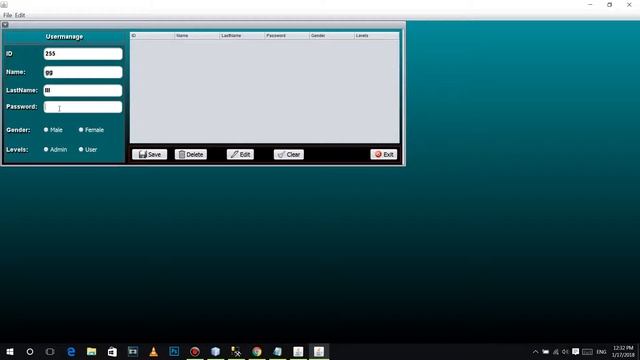Minimize the main application window
The width and height of the screenshot is (640, 360).
(x=590, y=5)
